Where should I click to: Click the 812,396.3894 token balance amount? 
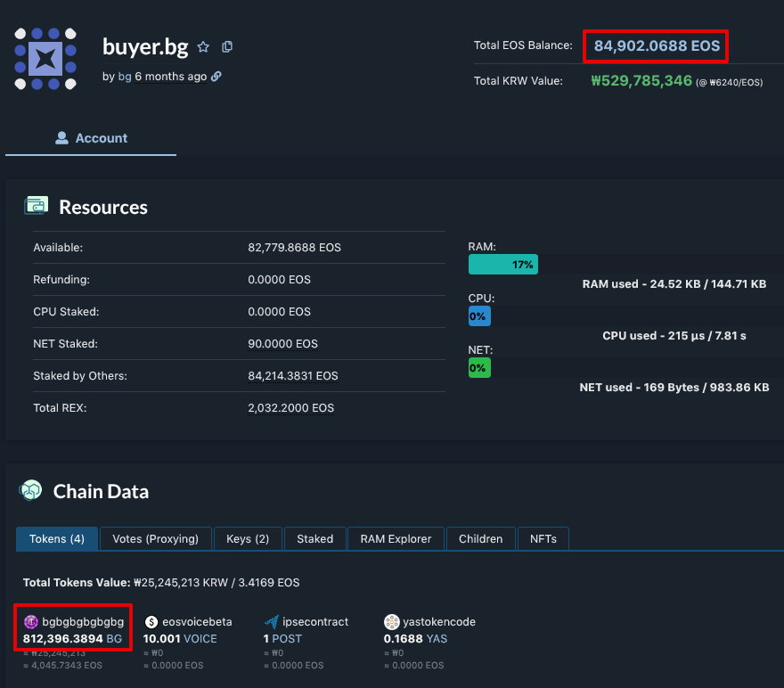pos(63,638)
